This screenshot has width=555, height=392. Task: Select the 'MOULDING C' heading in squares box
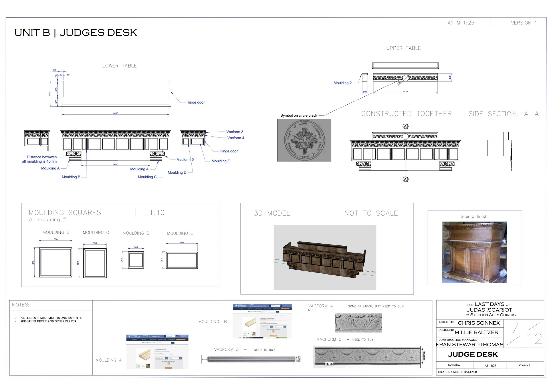click(x=96, y=232)
